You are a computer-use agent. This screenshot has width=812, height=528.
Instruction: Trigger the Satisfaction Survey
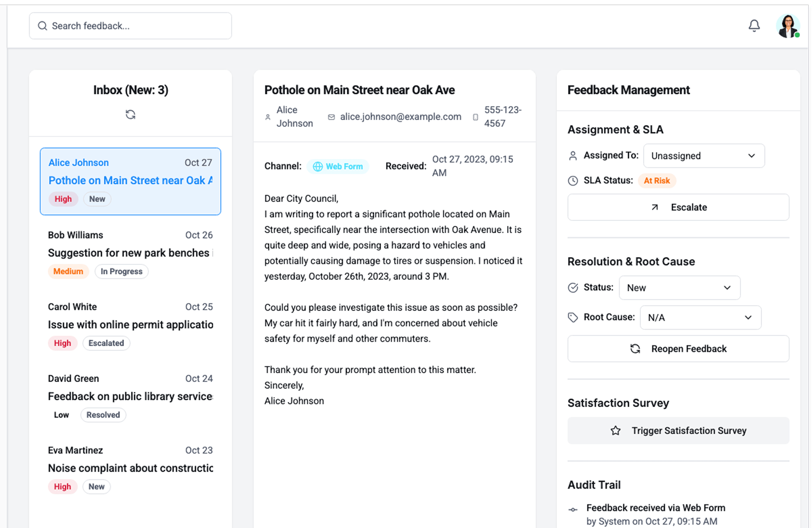(x=678, y=431)
